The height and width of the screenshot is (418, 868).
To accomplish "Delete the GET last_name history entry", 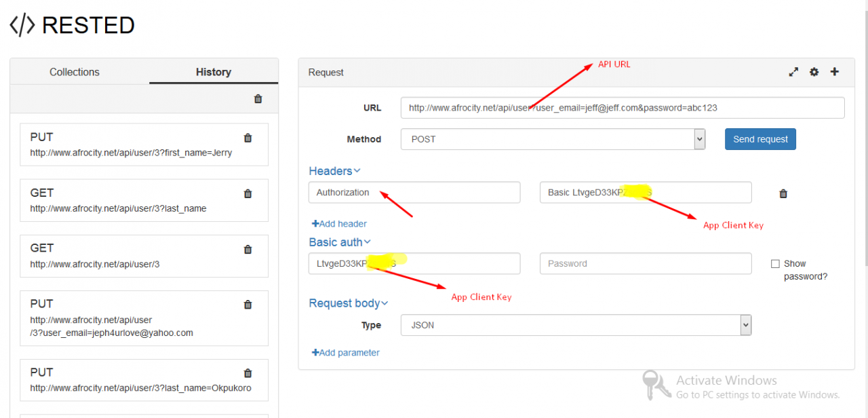I will point(248,193).
